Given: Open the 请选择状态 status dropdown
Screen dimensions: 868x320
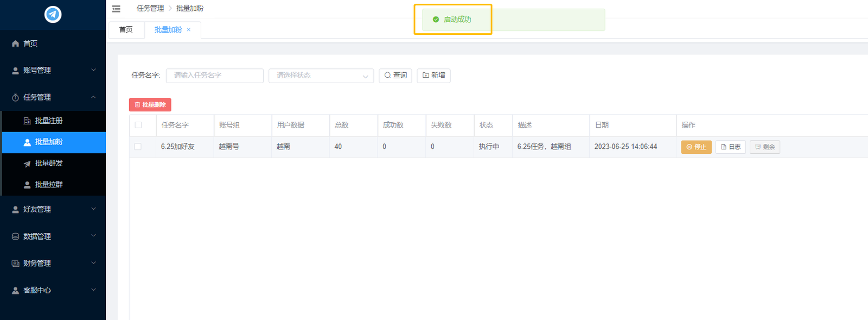Looking at the screenshot, I should (321, 76).
